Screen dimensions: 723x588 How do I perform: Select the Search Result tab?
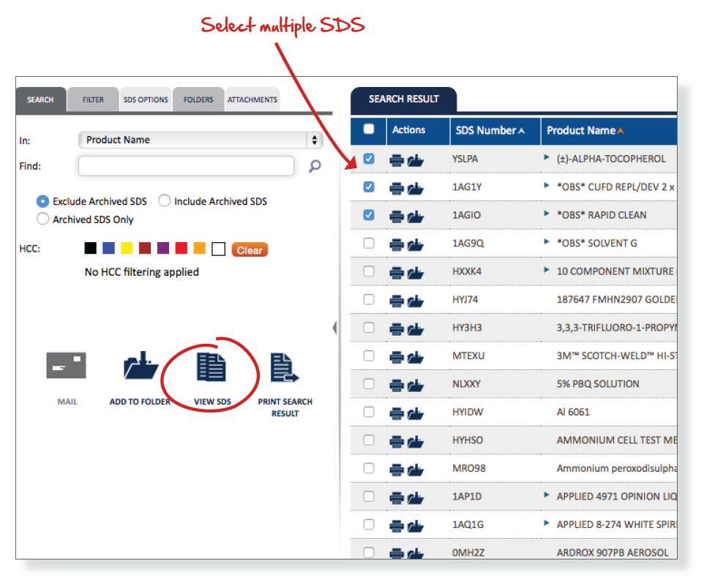(403, 99)
